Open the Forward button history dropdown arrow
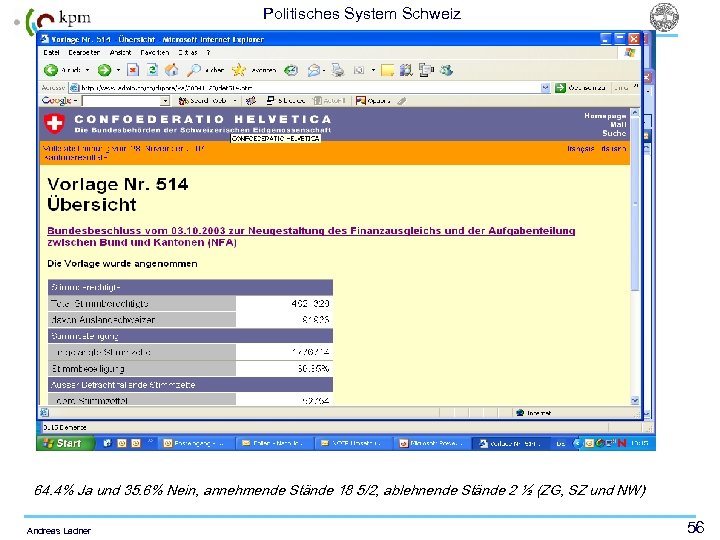 (x=118, y=70)
